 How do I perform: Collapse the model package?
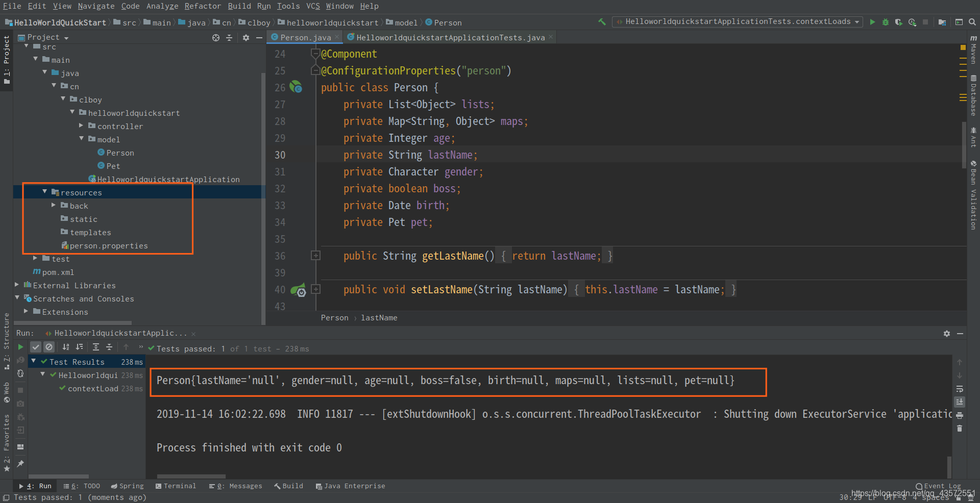tap(81, 139)
